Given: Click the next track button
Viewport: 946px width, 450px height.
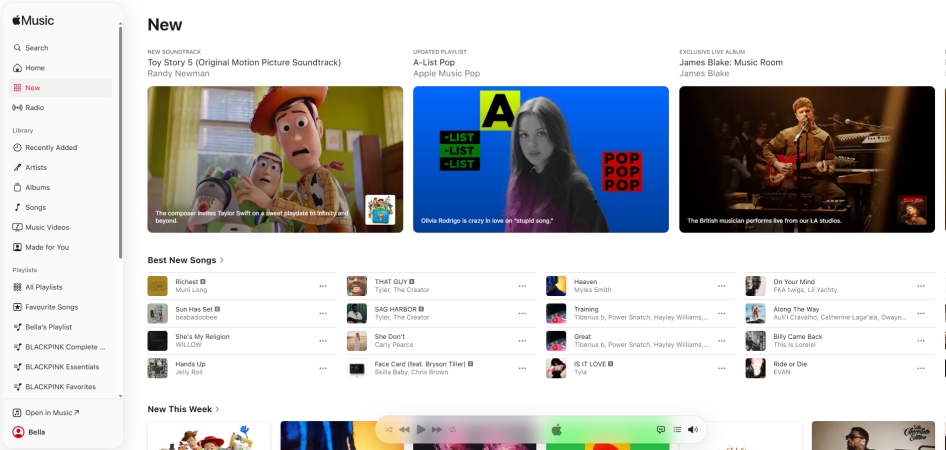Looking at the screenshot, I should pyautogui.click(x=437, y=429).
